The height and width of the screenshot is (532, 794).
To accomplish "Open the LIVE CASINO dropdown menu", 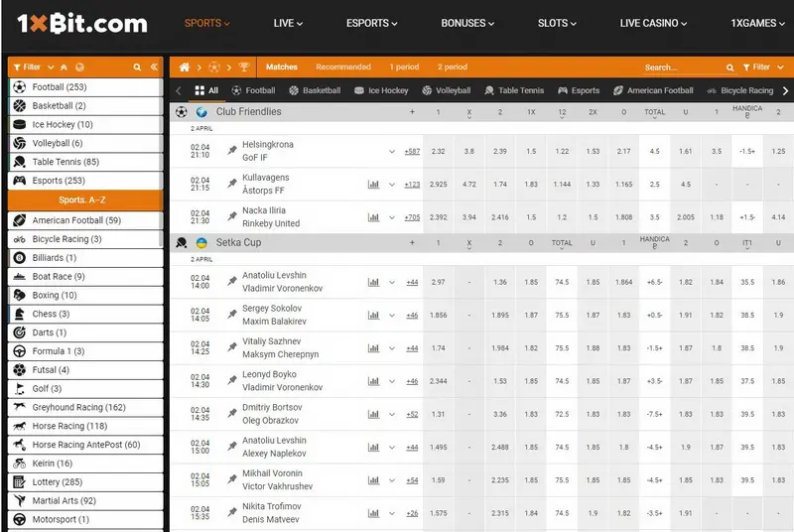I will point(653,23).
